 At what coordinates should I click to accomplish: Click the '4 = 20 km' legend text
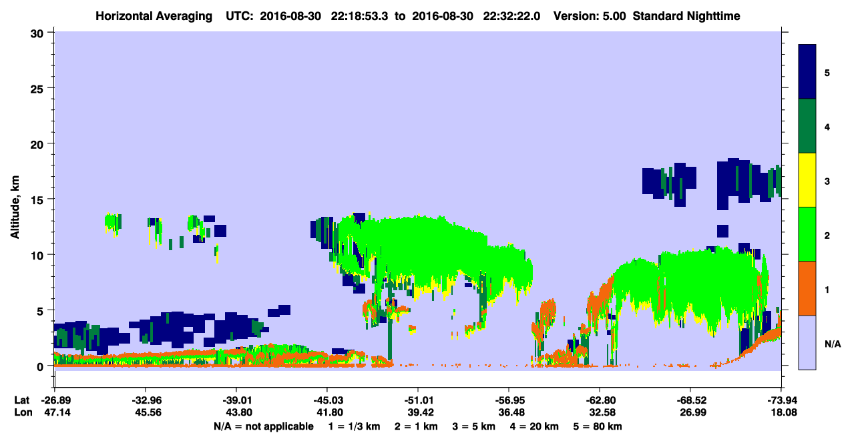point(534,426)
